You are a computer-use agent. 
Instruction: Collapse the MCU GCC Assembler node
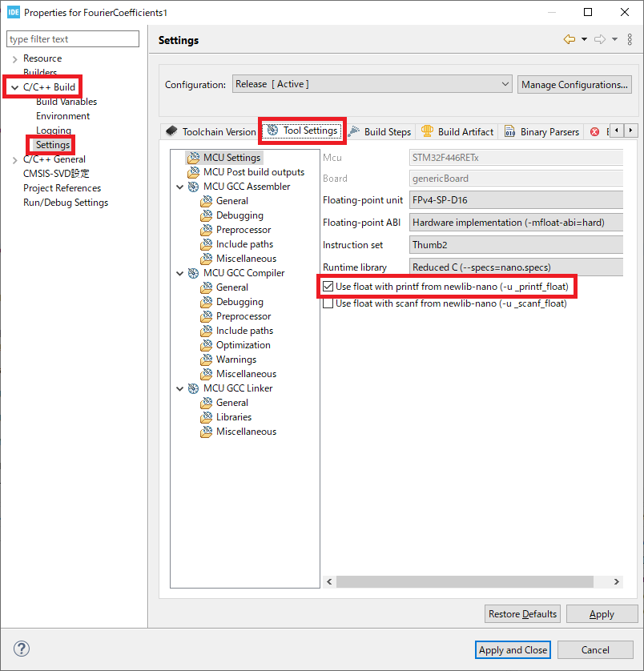tap(179, 187)
